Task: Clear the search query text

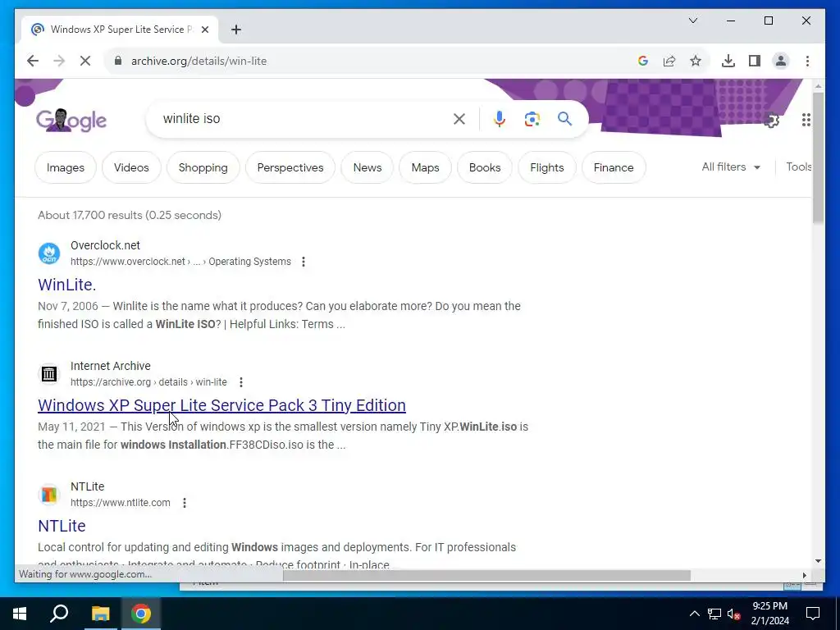Action: 459,119
